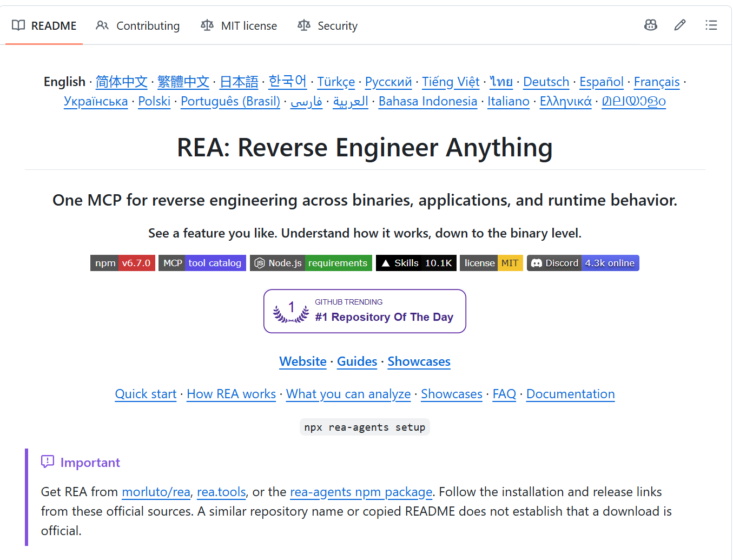The image size is (733, 560).
Task: Open the Discord 4.3k online badge
Action: point(583,263)
